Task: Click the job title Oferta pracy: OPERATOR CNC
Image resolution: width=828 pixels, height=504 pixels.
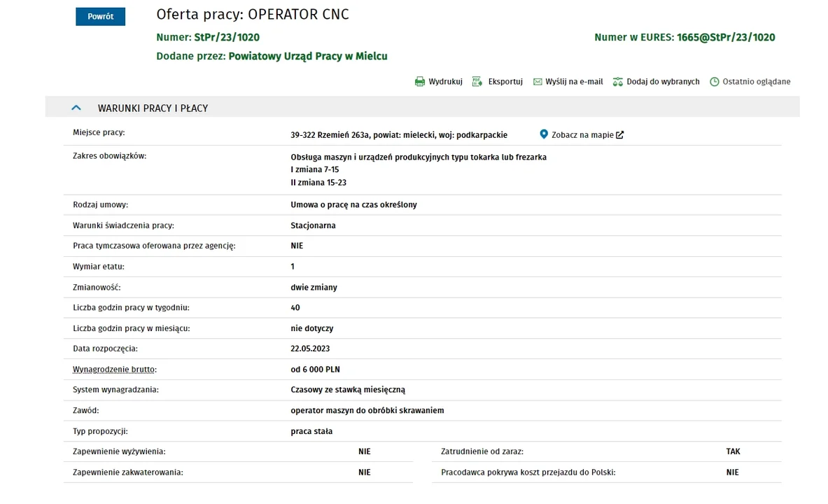Action: coord(253,14)
